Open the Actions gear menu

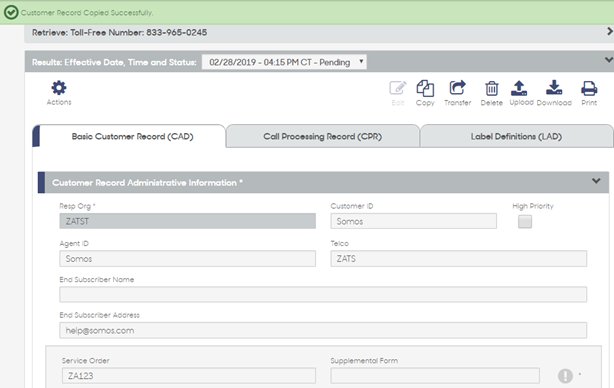[x=59, y=88]
